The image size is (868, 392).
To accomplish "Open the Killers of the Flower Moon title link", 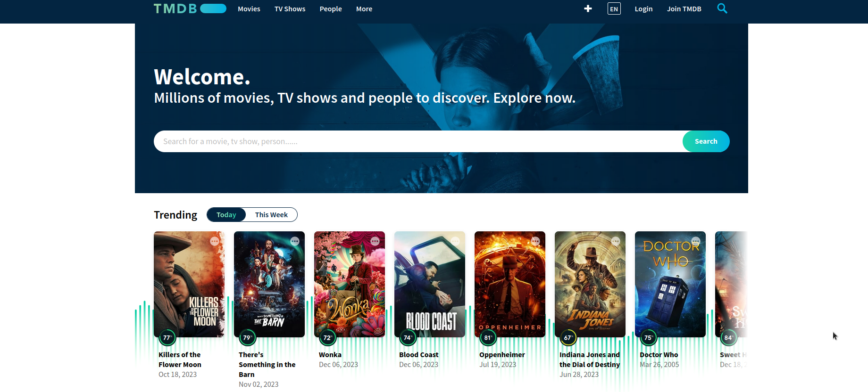I will [180, 359].
